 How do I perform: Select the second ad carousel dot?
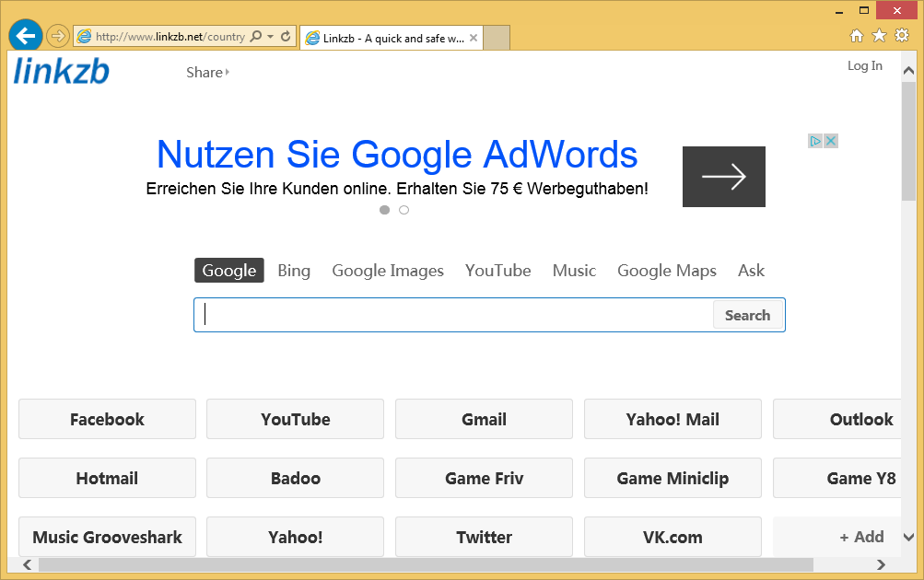(x=404, y=210)
